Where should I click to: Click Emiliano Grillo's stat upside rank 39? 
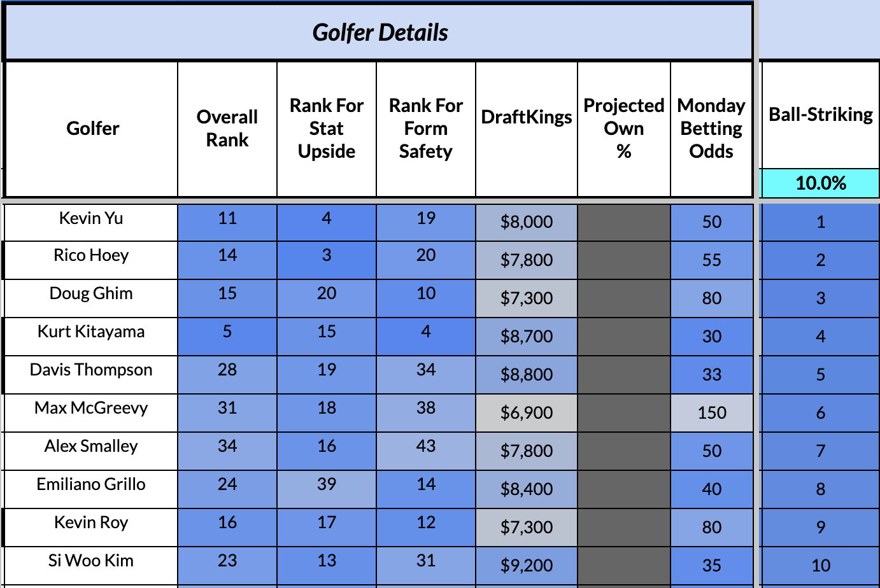coord(327,489)
